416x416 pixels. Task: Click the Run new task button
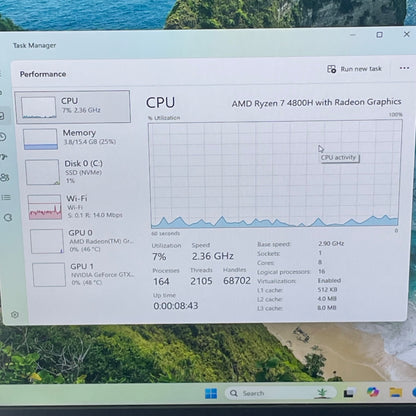[x=354, y=69]
